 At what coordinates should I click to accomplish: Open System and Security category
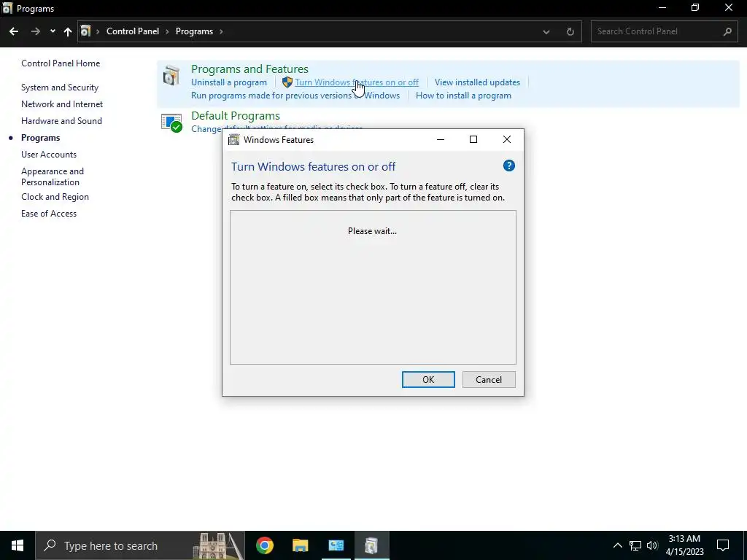[x=60, y=87]
